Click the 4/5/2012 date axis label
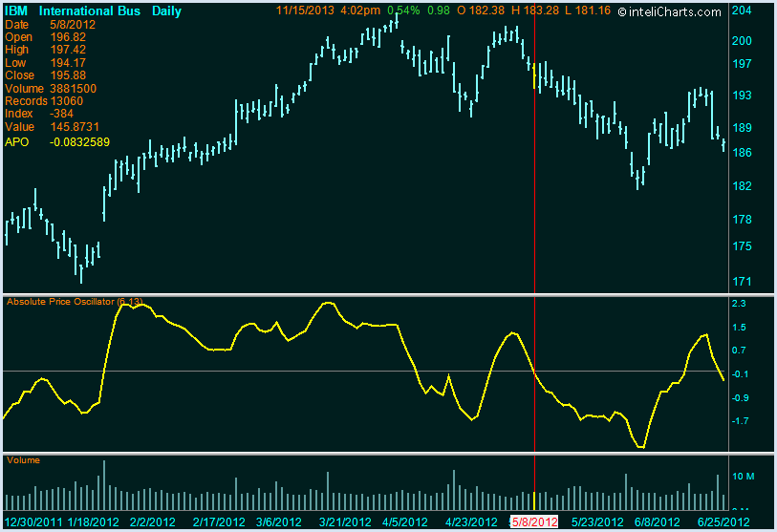The height and width of the screenshot is (532, 777). coord(405,522)
